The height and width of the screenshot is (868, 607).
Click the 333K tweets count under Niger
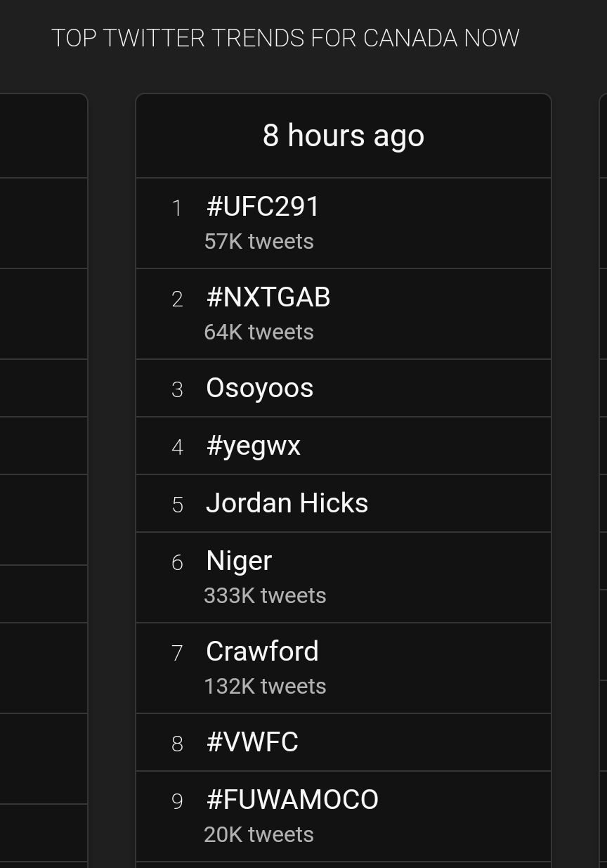click(x=265, y=596)
